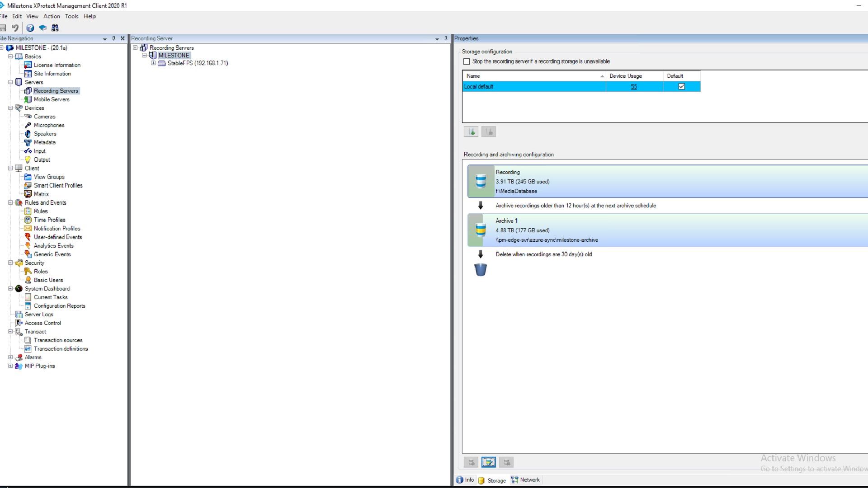Click the remove storage icon below the storage list

[489, 131]
